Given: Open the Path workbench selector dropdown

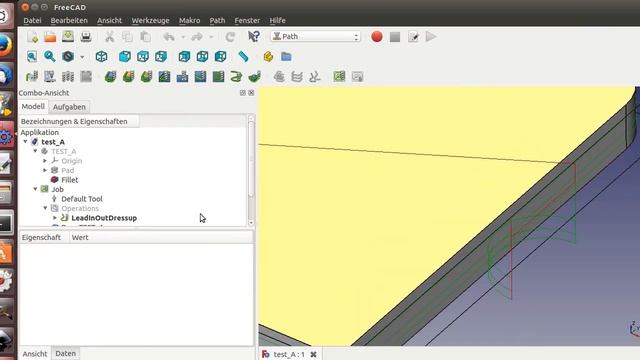Looking at the screenshot, I should [315, 36].
